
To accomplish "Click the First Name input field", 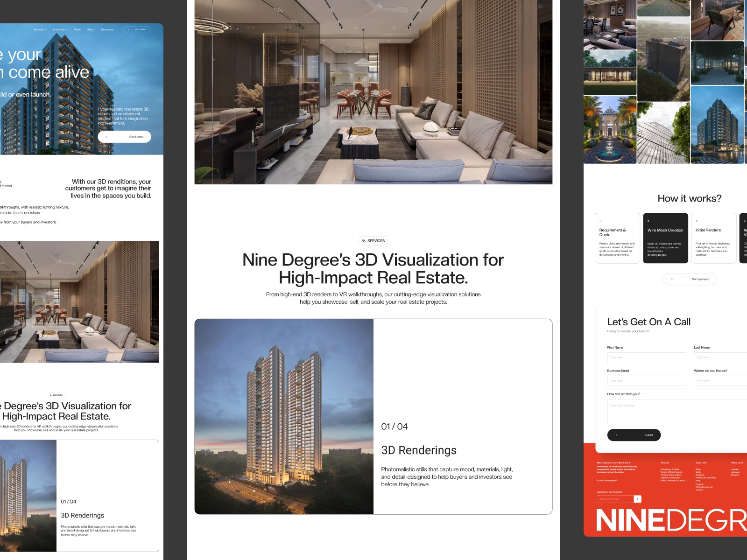I will [x=647, y=357].
